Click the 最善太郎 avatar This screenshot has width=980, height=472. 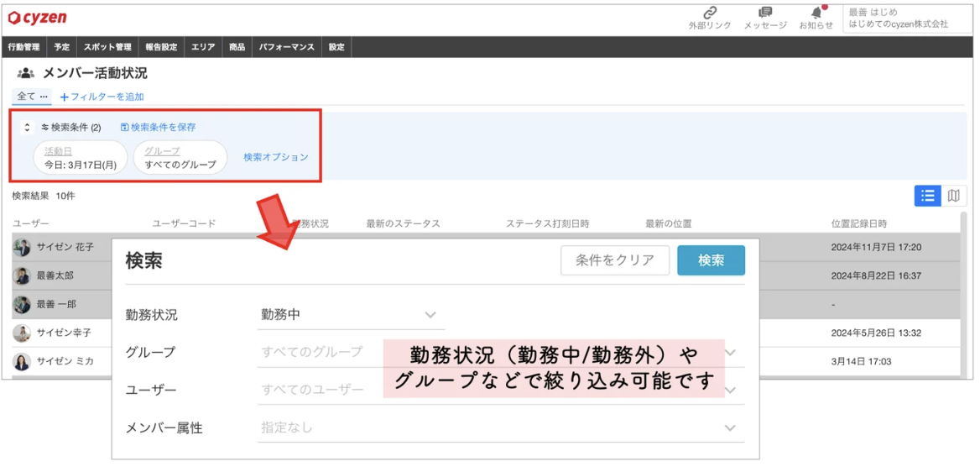[x=22, y=275]
